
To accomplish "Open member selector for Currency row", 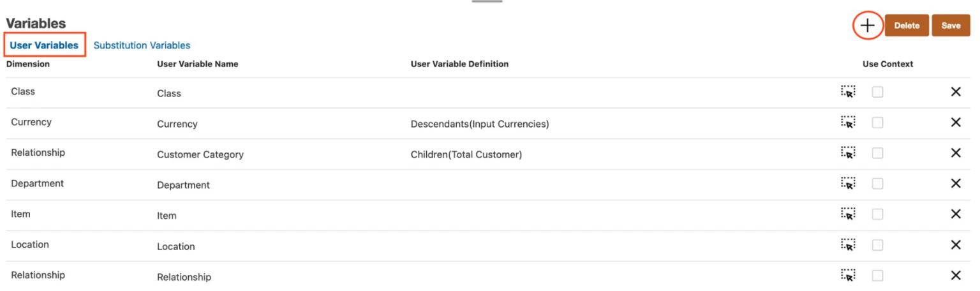I will 848,122.
